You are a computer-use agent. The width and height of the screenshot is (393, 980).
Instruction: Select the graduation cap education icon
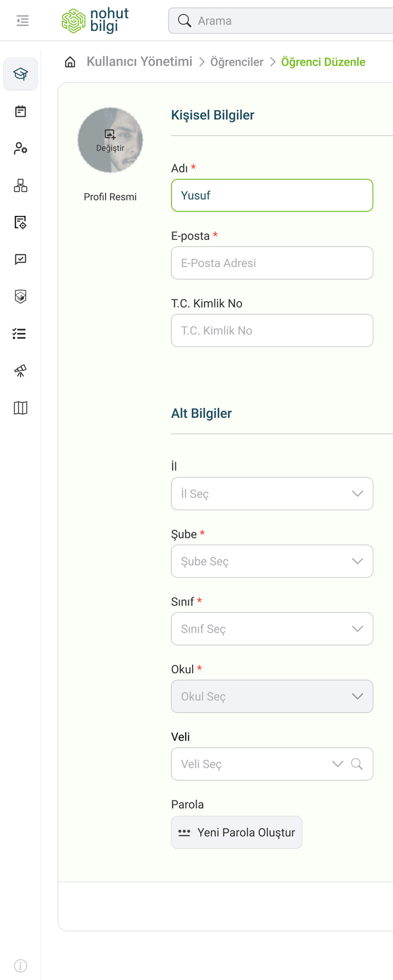click(x=20, y=73)
